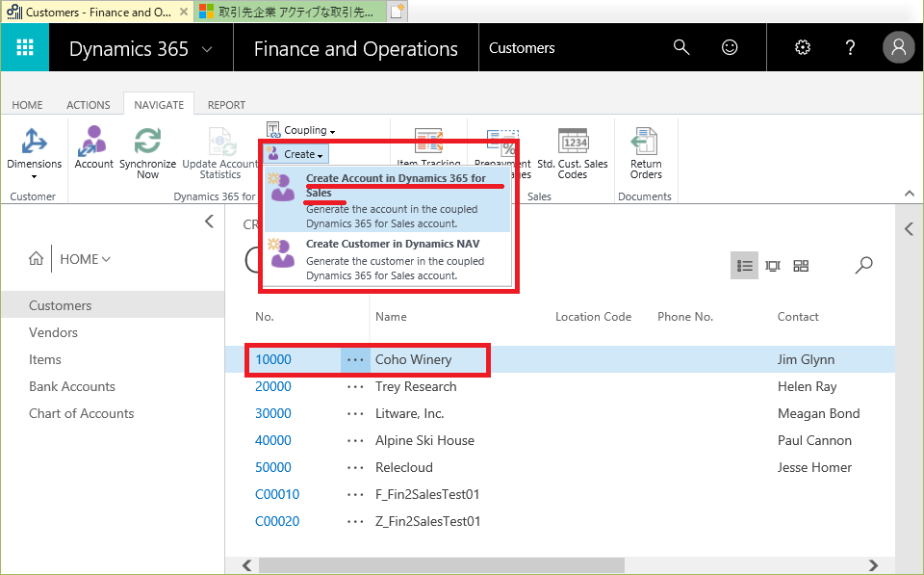
Task: Open customer number C00010
Action: (277, 495)
